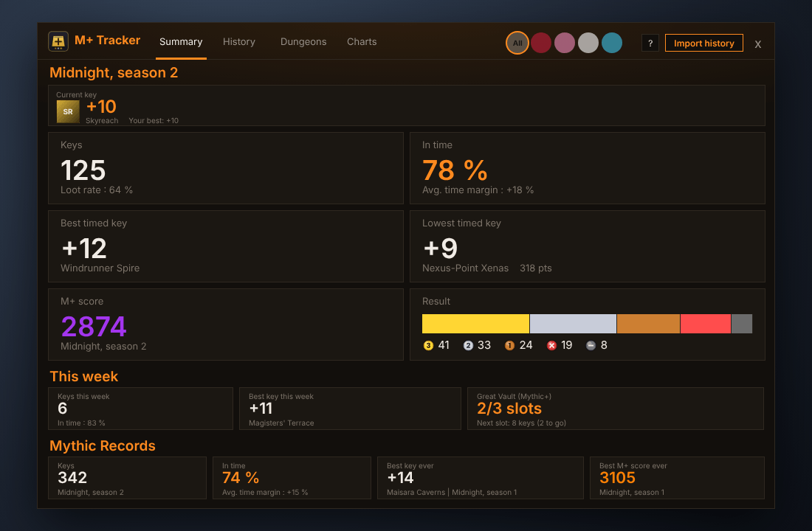Filter by the light gray character circle

click(588, 43)
